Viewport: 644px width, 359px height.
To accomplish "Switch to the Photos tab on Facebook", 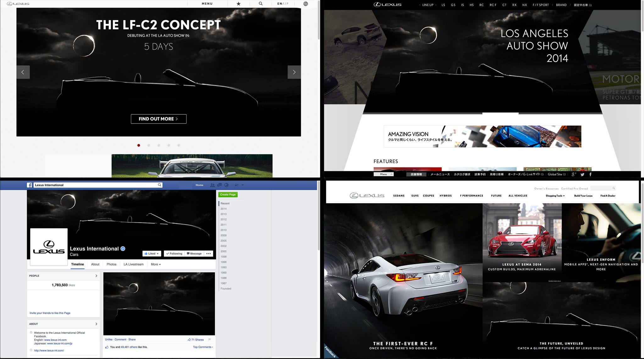I will click(x=111, y=264).
